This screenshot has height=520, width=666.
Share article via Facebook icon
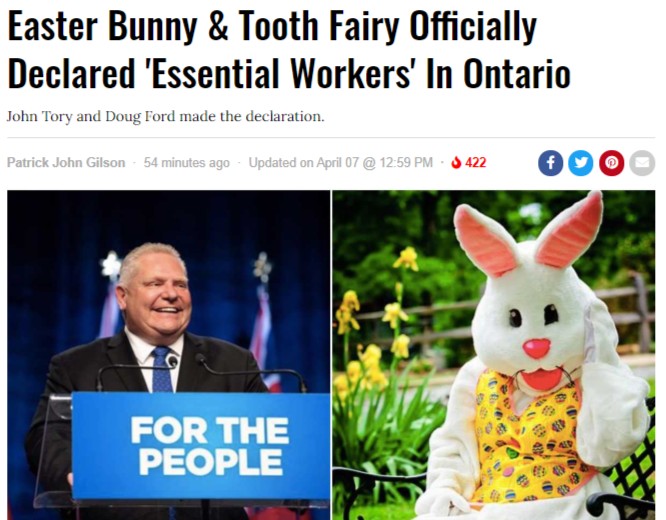click(550, 163)
